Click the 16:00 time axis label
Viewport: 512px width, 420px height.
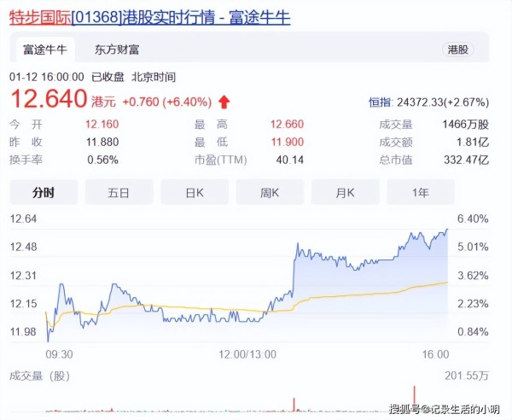click(435, 354)
